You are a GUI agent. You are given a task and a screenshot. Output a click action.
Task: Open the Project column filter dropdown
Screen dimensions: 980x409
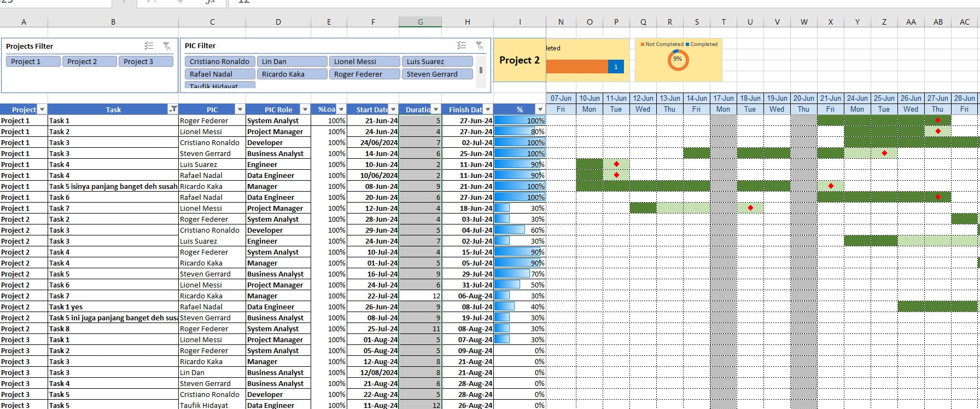coord(42,110)
